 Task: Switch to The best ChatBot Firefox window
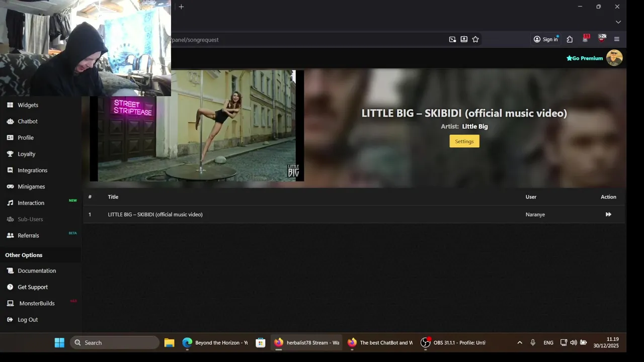pyautogui.click(x=380, y=342)
